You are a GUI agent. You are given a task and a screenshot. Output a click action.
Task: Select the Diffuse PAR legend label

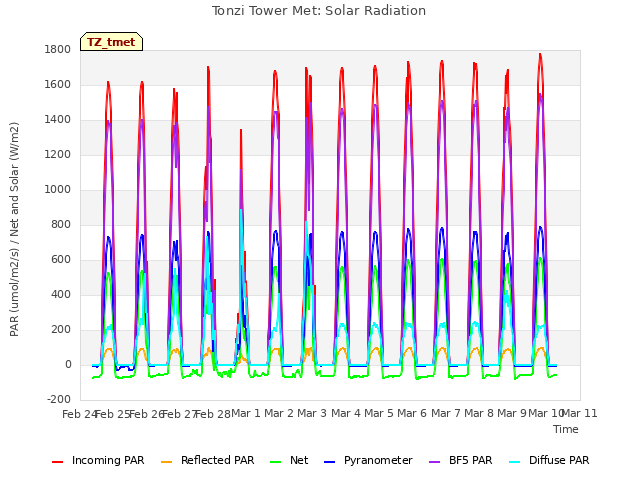[x=559, y=460]
